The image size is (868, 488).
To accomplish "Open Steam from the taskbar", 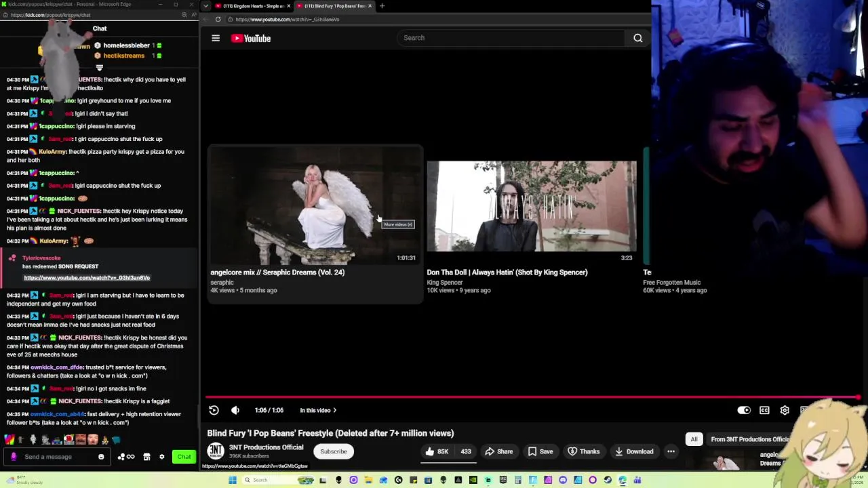I will pos(608,480).
